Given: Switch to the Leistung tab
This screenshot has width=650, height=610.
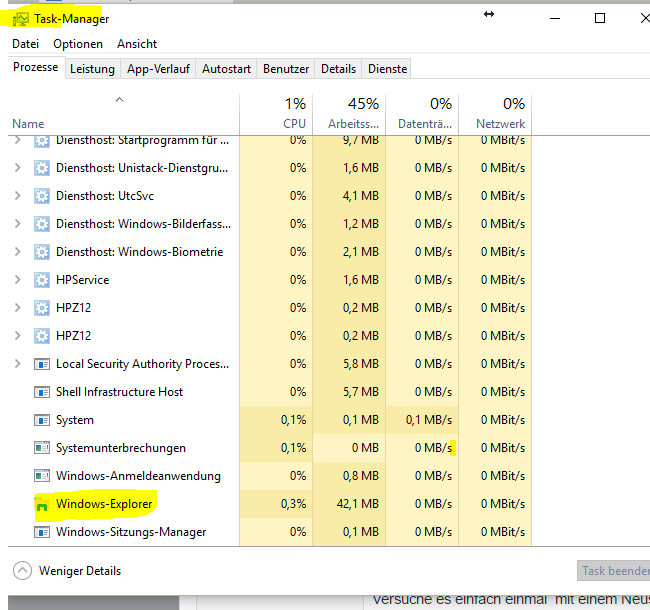Looking at the screenshot, I should pyautogui.click(x=92, y=69).
